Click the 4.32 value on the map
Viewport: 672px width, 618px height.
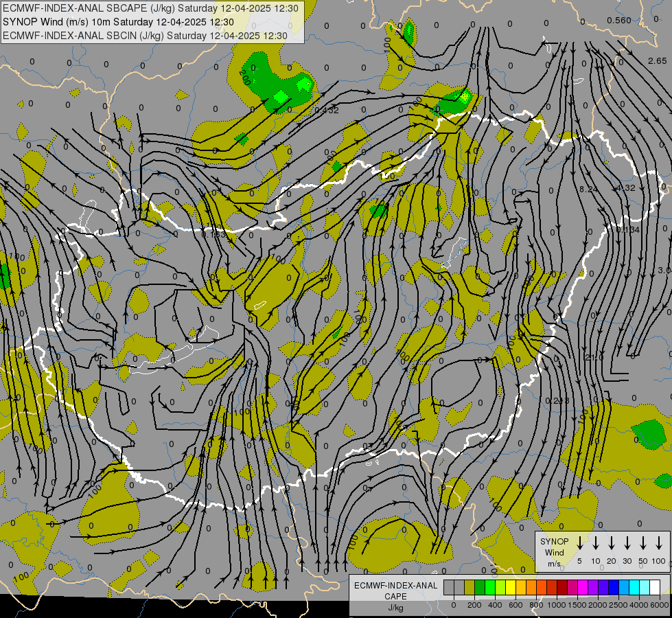625,188
